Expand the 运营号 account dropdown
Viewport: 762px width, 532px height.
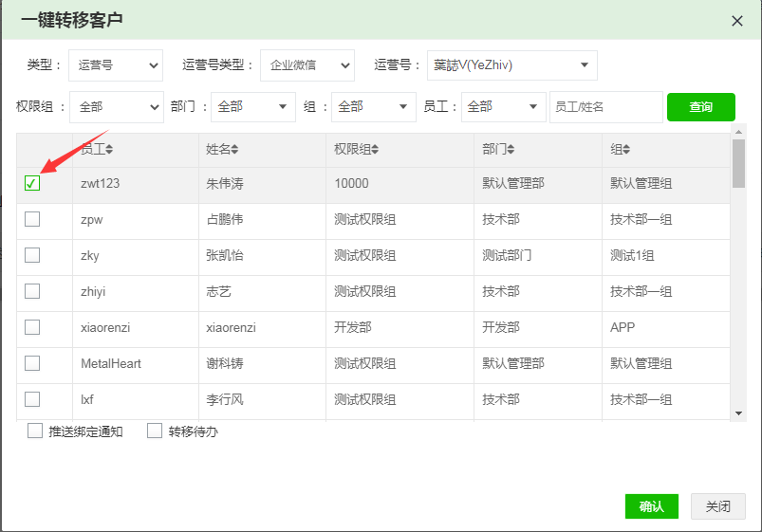(511, 65)
